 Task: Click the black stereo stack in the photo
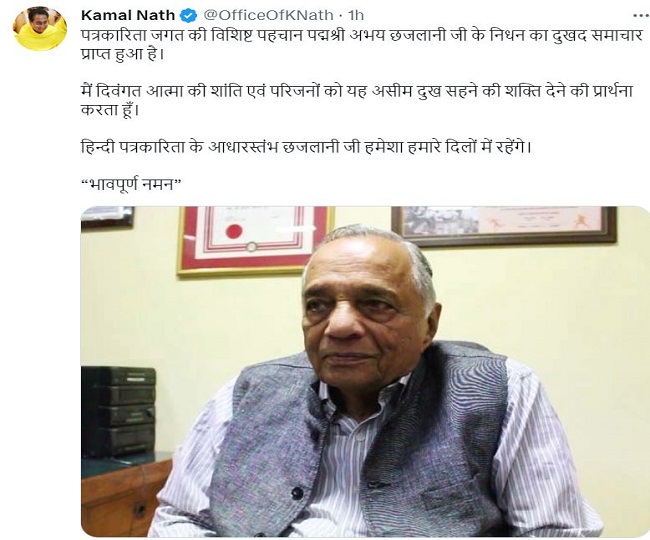(x=119, y=411)
